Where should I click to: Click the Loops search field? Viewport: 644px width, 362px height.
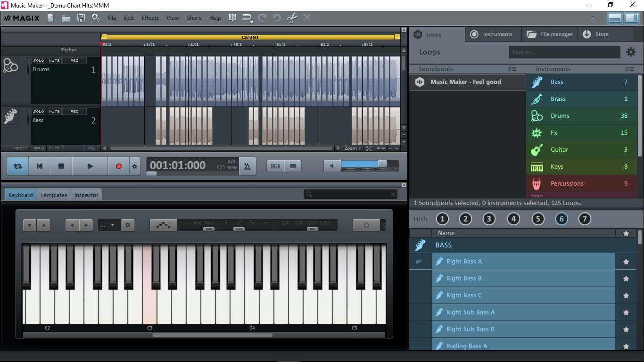coord(564,52)
